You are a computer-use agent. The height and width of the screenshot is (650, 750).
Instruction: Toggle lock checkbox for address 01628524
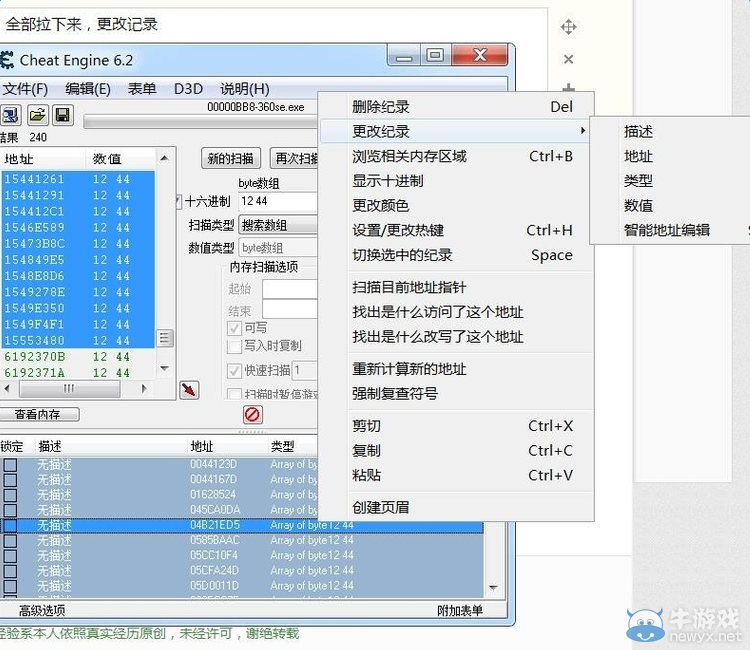[10, 495]
